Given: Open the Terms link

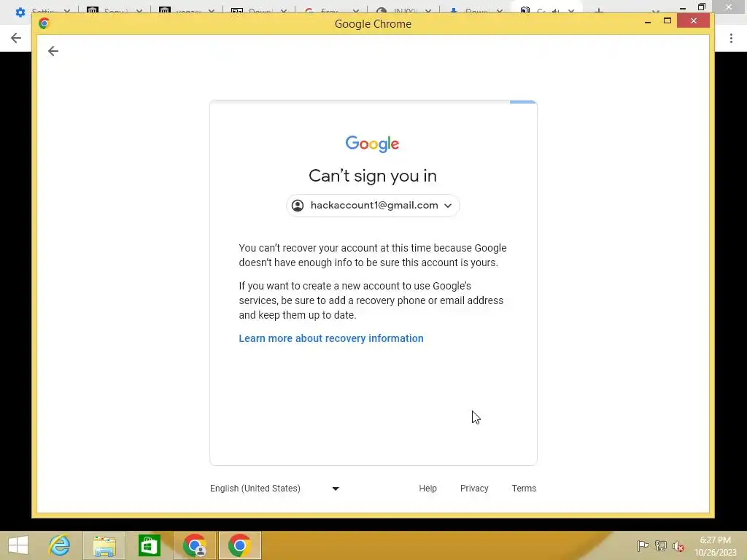Looking at the screenshot, I should coord(524,489).
